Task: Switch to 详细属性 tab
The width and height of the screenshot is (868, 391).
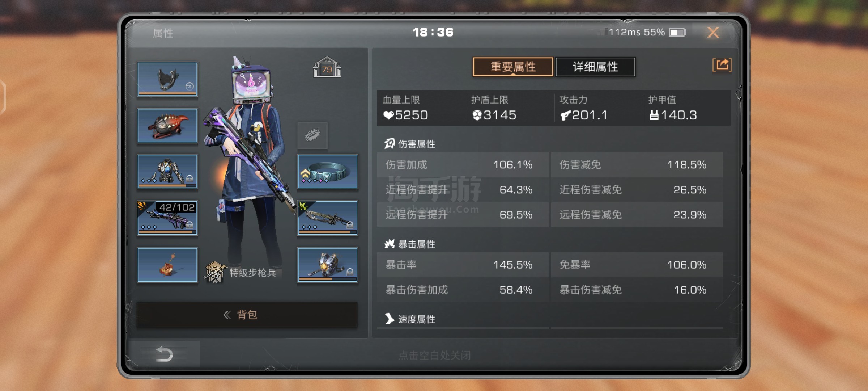Action: (x=595, y=67)
